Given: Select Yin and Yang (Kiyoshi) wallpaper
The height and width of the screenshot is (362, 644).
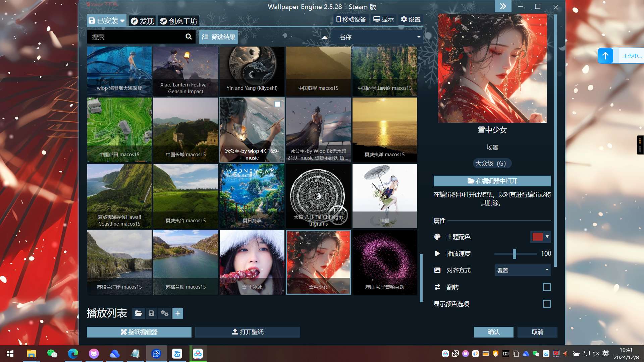Looking at the screenshot, I should (252, 71).
